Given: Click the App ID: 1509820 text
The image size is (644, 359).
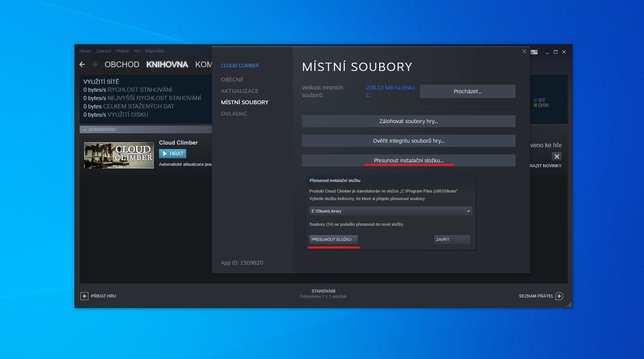Looking at the screenshot, I should (242, 263).
